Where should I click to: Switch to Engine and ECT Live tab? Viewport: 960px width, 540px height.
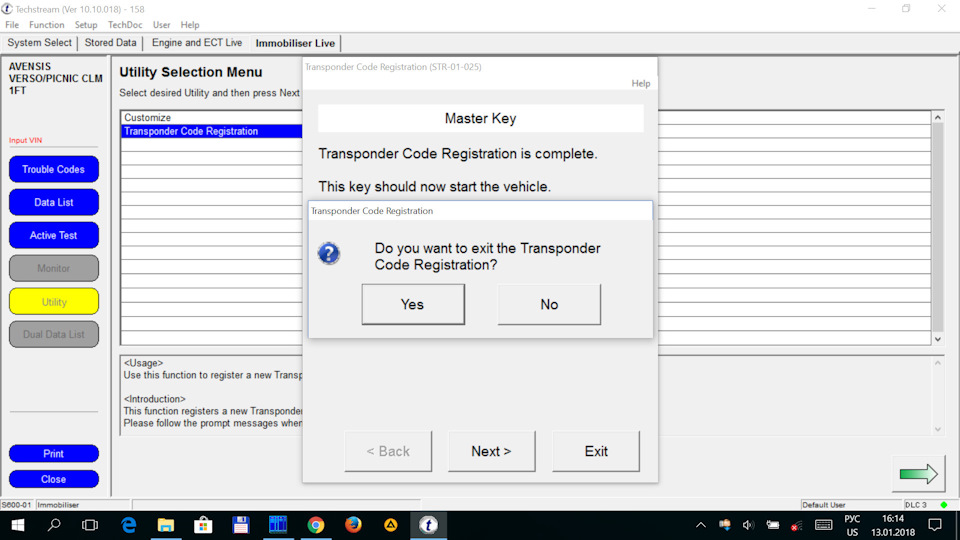coord(197,43)
